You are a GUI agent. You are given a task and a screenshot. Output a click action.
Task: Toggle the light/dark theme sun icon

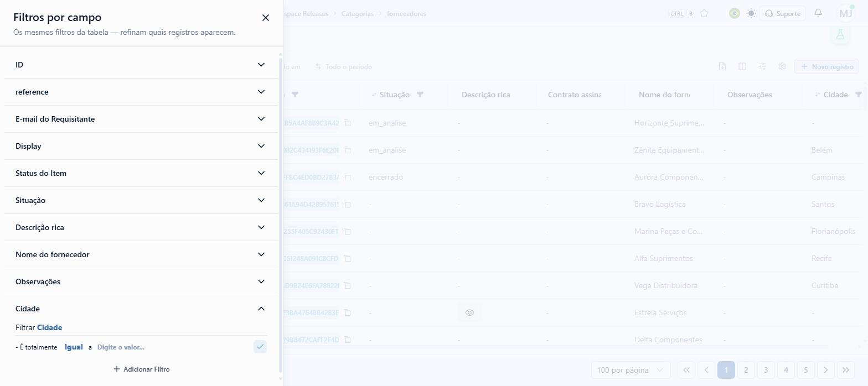click(x=751, y=13)
